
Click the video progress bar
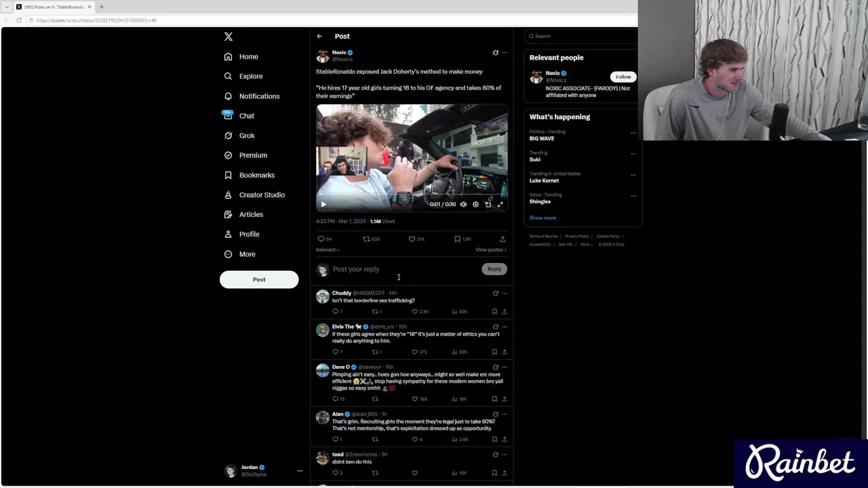click(412, 195)
